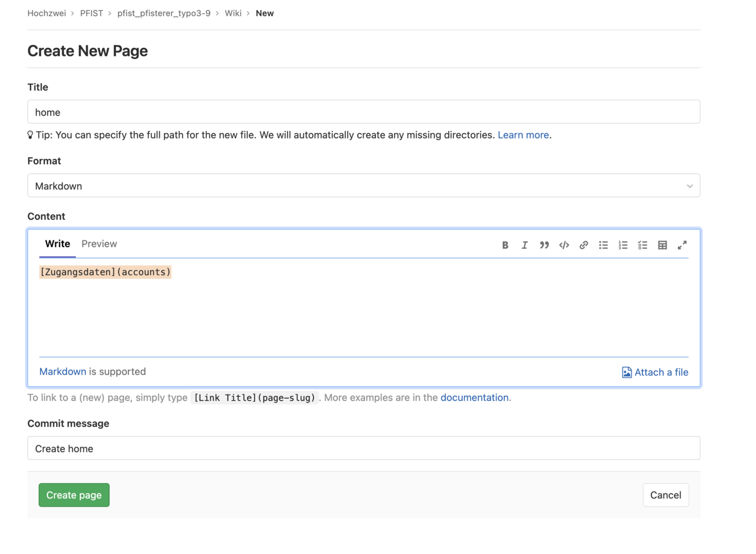Viewport: 756px width, 554px height.
Task: Cancel the new page creation
Action: tap(665, 495)
